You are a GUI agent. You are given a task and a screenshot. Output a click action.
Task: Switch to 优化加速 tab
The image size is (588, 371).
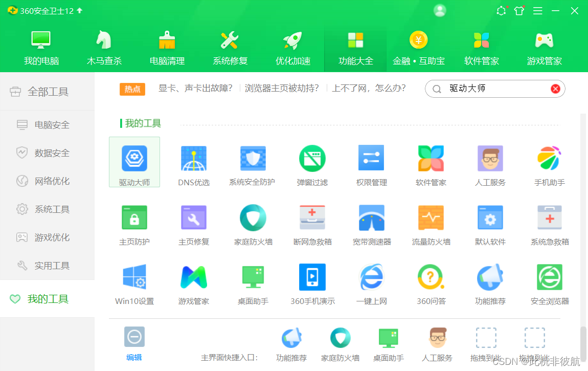[293, 48]
